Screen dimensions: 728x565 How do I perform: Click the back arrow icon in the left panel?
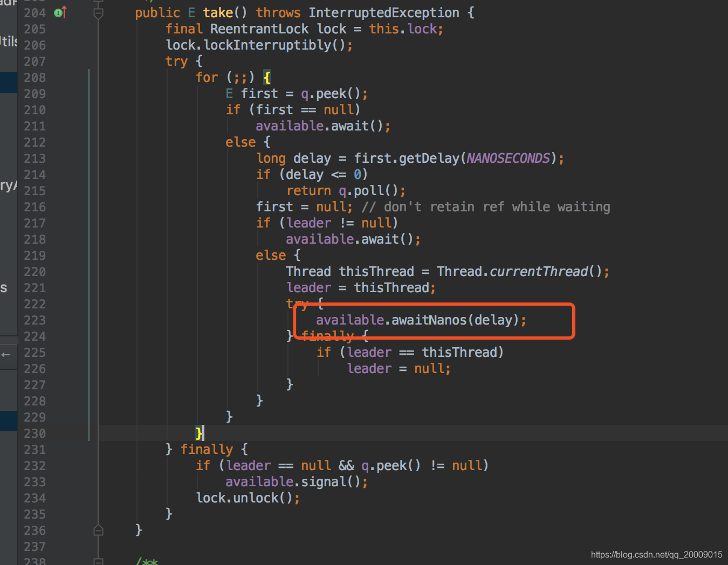click(x=6, y=354)
